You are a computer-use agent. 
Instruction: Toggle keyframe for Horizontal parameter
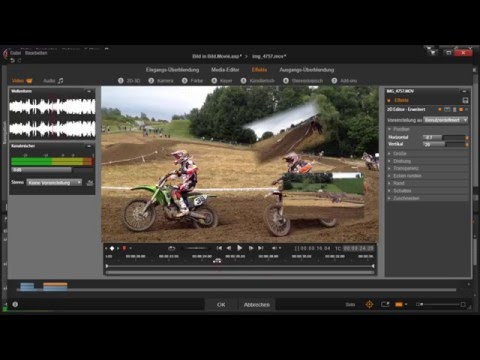pos(467,137)
